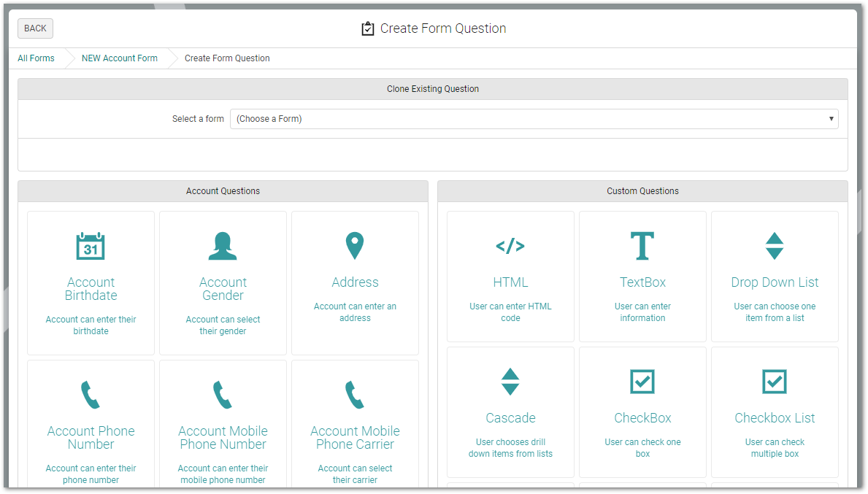Viewport: 868px width, 494px height.
Task: Click the Account Gender person icon
Action: click(223, 246)
